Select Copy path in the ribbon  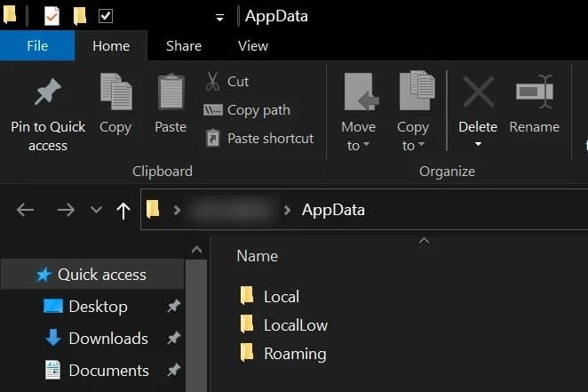click(x=247, y=110)
